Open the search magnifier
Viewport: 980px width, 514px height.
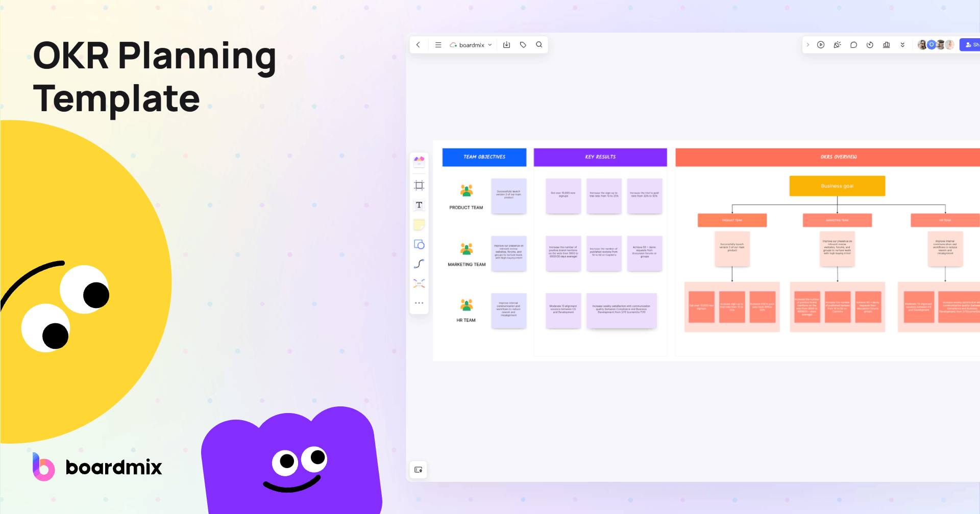coord(539,45)
